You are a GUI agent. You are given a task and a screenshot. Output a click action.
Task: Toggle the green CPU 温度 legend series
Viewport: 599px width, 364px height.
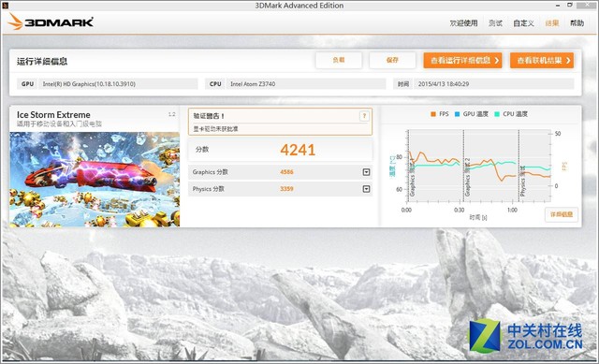[511, 114]
